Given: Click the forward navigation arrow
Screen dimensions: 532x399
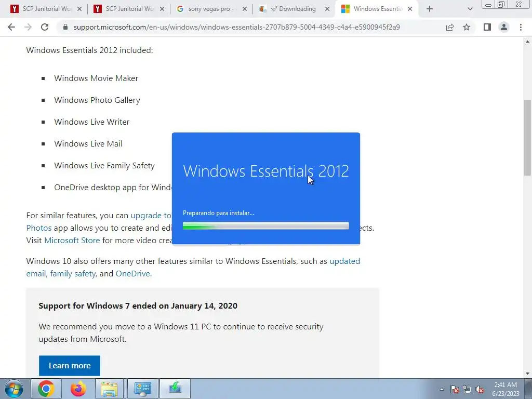Looking at the screenshot, I should (28, 27).
